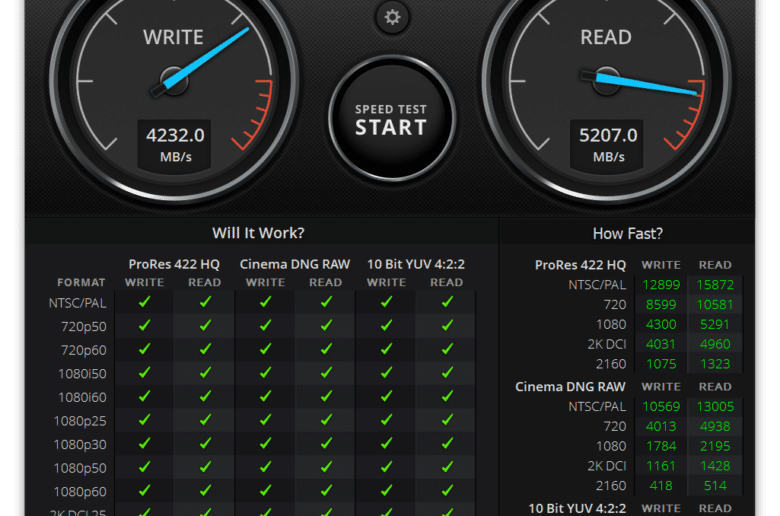Click ProRes 422 HQ 1080 write value 4300
780x516 pixels.
click(661, 324)
